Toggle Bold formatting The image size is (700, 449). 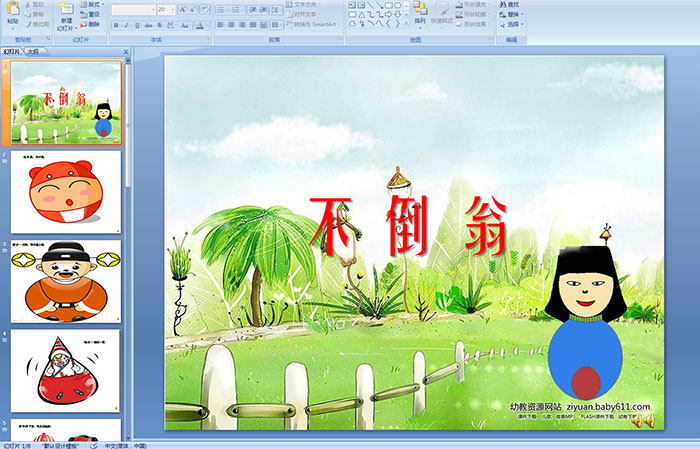[115, 25]
